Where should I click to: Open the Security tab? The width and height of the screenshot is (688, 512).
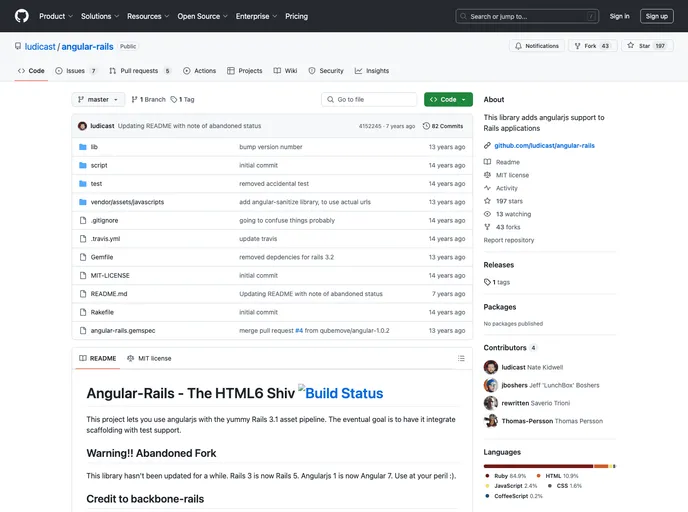click(326, 71)
